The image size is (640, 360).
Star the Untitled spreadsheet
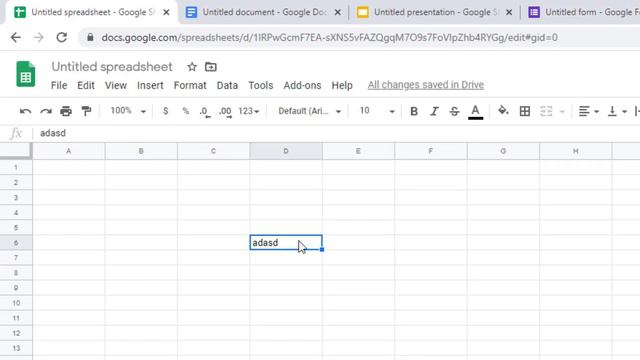(192, 67)
